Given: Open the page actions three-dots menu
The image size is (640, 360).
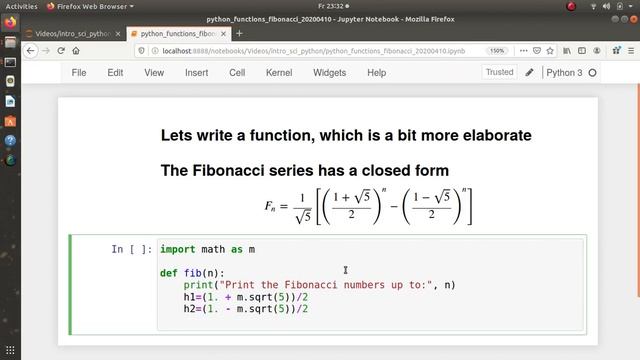Looking at the screenshot, I should coord(523,51).
